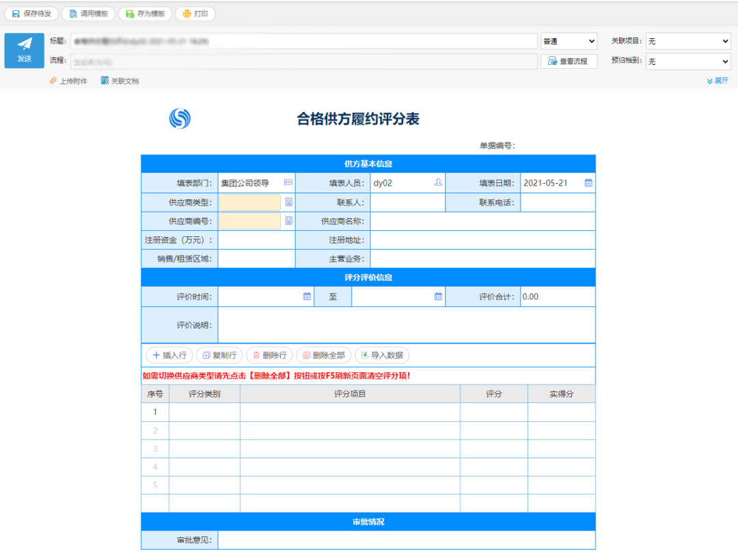
Task: Open the 预归档到 dropdown
Action: 687,61
